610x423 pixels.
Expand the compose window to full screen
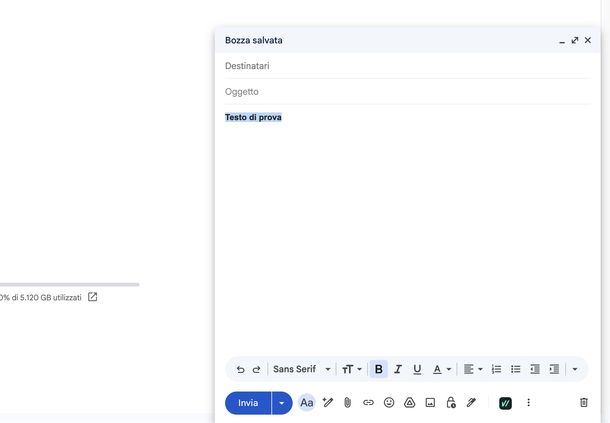point(575,40)
